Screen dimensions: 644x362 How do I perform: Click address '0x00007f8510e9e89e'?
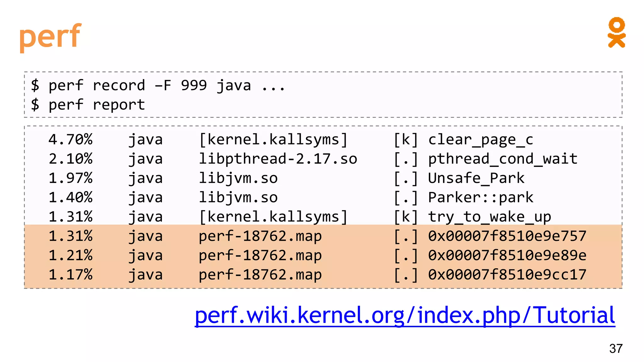pyautogui.click(x=507, y=255)
